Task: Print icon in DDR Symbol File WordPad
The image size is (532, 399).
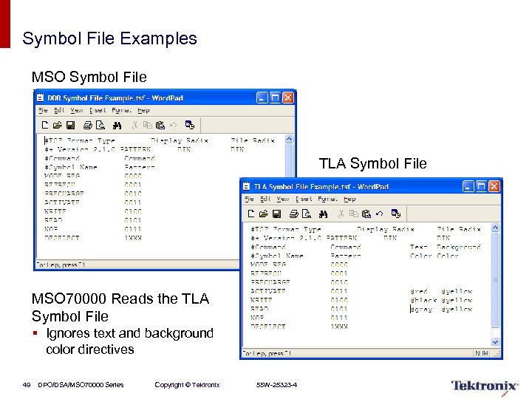Action: pos(87,126)
